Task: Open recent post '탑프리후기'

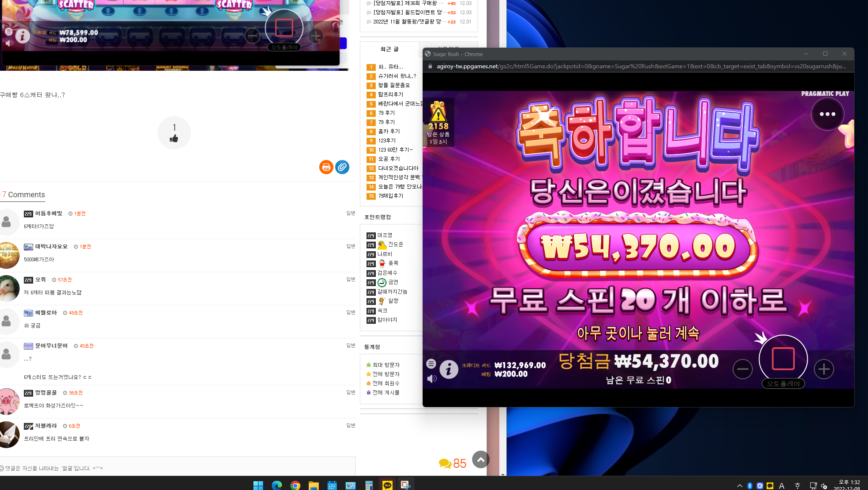Action: [390, 94]
